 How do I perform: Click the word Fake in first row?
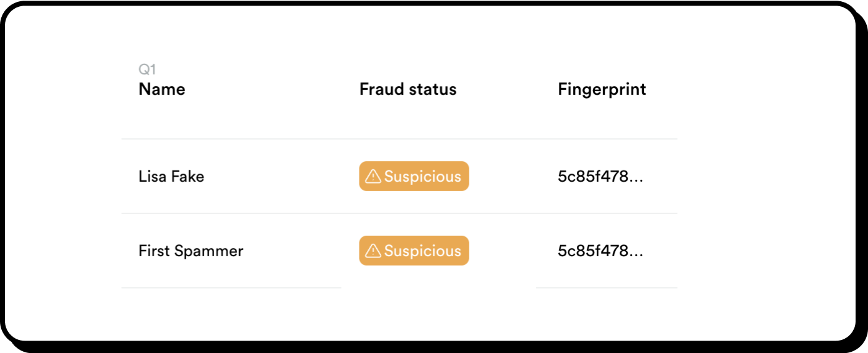[x=188, y=177]
